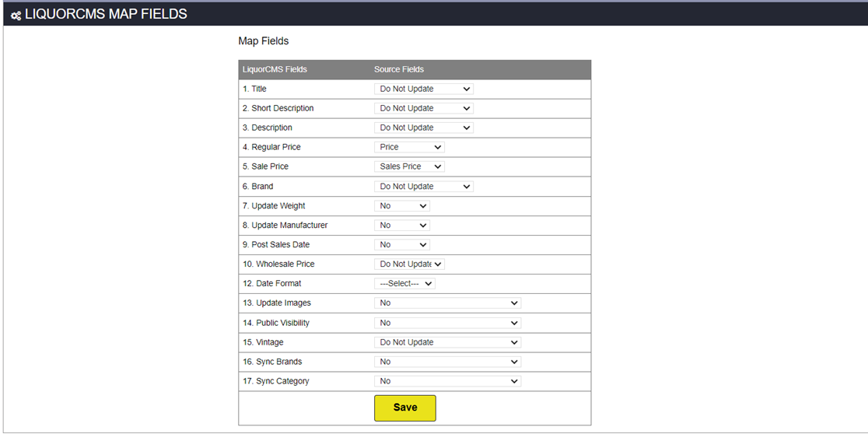Expand the Post Sales Date dropdown

[x=402, y=245]
